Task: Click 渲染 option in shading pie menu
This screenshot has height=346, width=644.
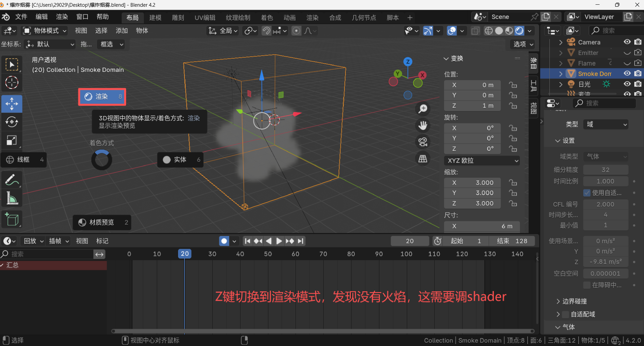Action: point(102,97)
